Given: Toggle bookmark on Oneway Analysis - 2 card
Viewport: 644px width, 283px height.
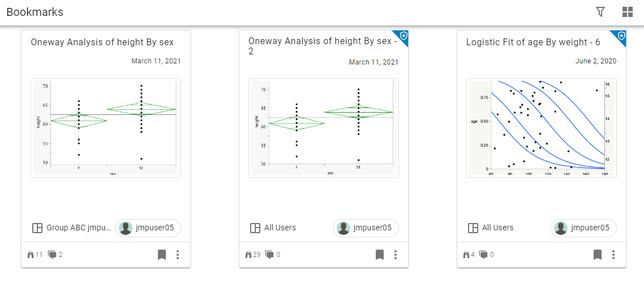Looking at the screenshot, I should pyautogui.click(x=380, y=255).
